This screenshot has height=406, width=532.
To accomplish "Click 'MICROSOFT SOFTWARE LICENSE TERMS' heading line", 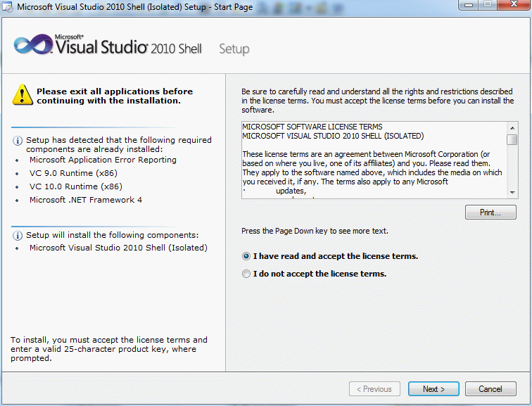I will (x=312, y=127).
